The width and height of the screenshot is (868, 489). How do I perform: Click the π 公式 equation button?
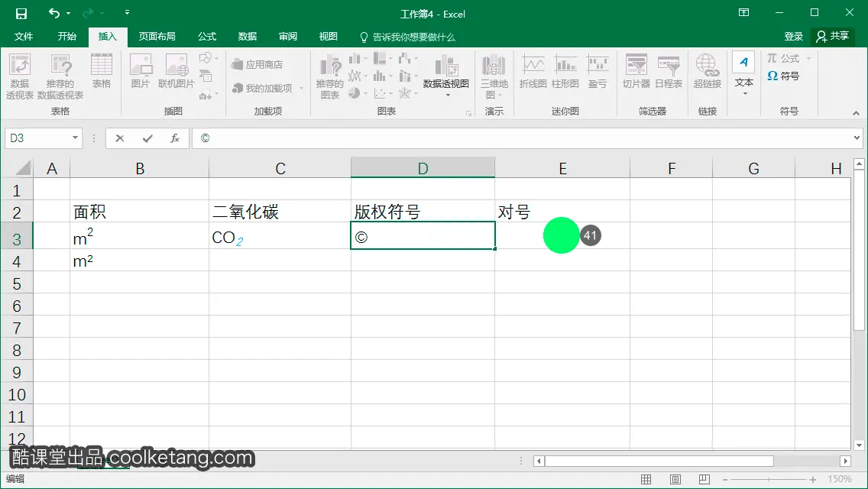point(789,58)
